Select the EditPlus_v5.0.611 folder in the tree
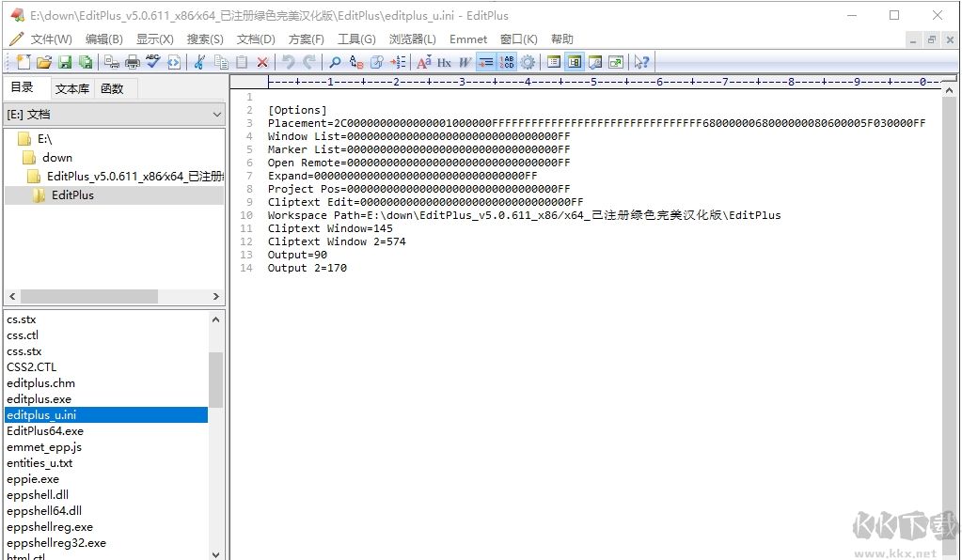 coord(135,177)
